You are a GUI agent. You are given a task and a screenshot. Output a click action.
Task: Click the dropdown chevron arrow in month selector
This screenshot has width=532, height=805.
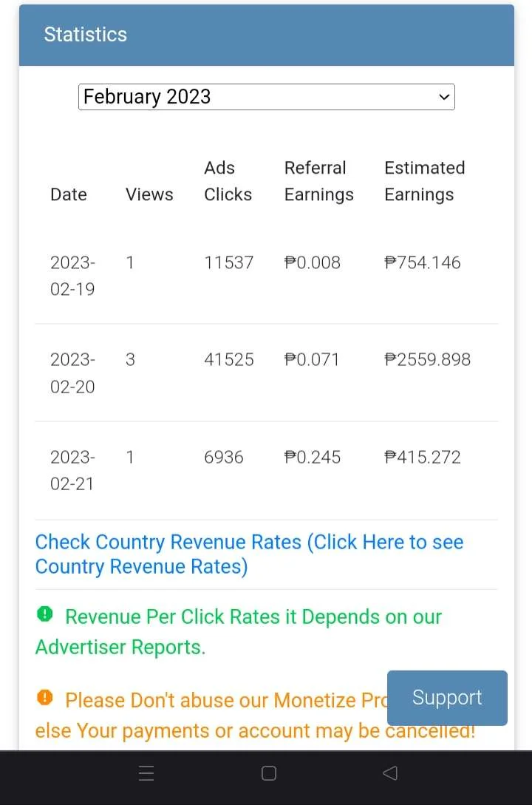(x=444, y=97)
